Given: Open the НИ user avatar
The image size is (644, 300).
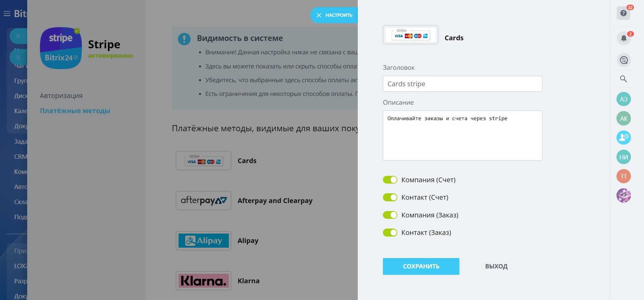Looking at the screenshot, I should [624, 157].
